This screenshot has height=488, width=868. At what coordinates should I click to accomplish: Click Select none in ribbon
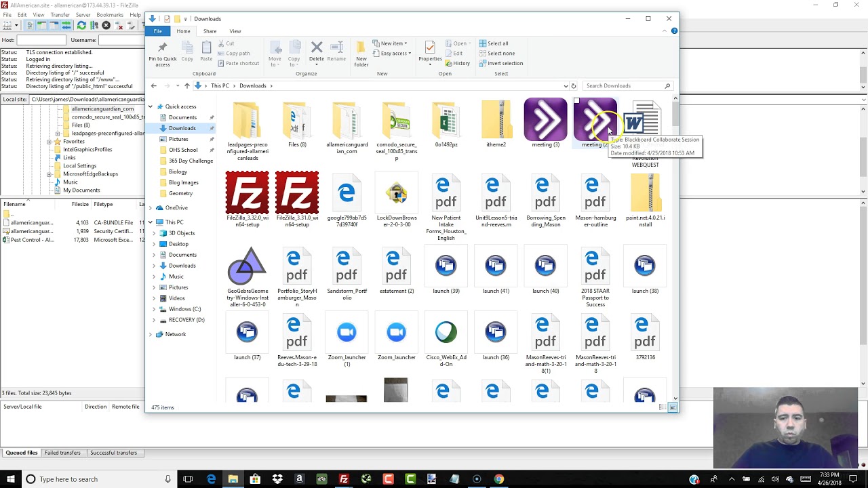tap(496, 54)
